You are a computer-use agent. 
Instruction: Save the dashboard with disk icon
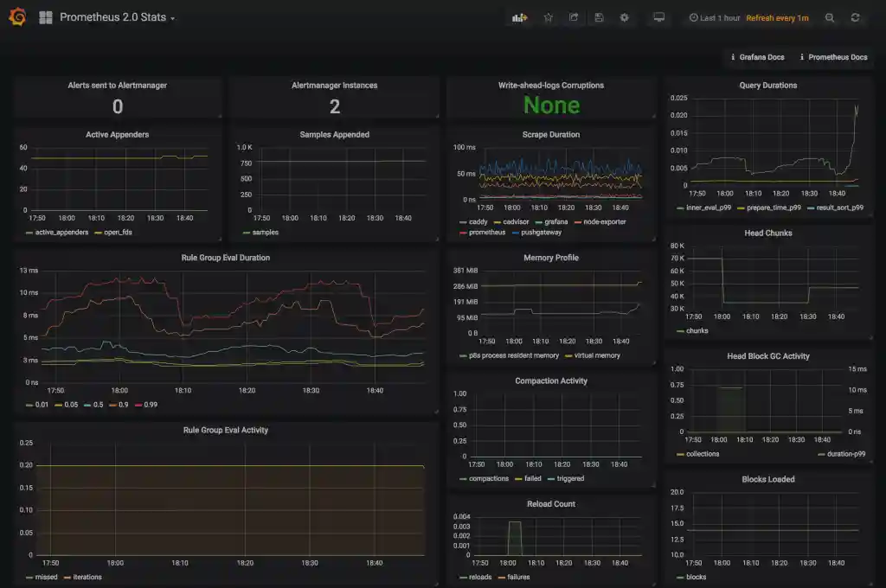599,17
